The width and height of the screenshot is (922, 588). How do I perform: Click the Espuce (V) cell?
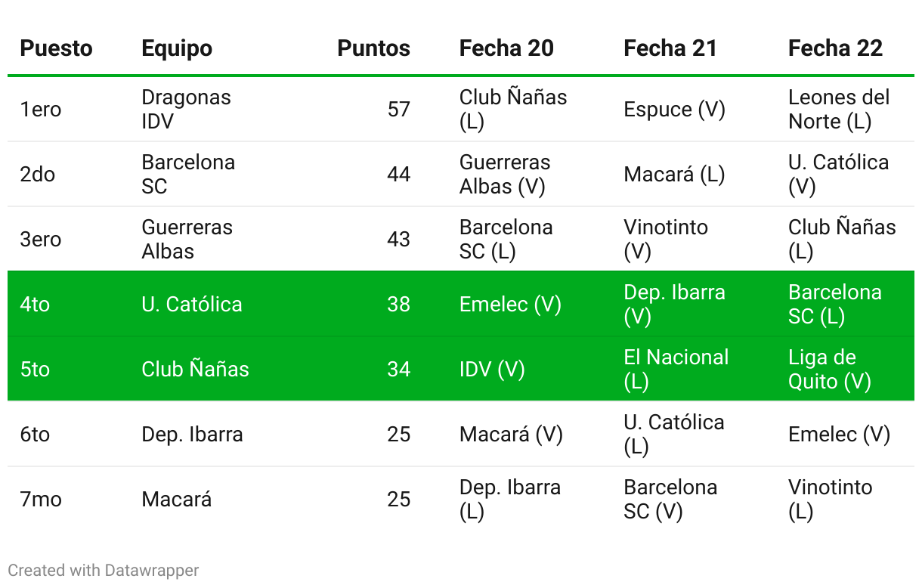pos(674,110)
